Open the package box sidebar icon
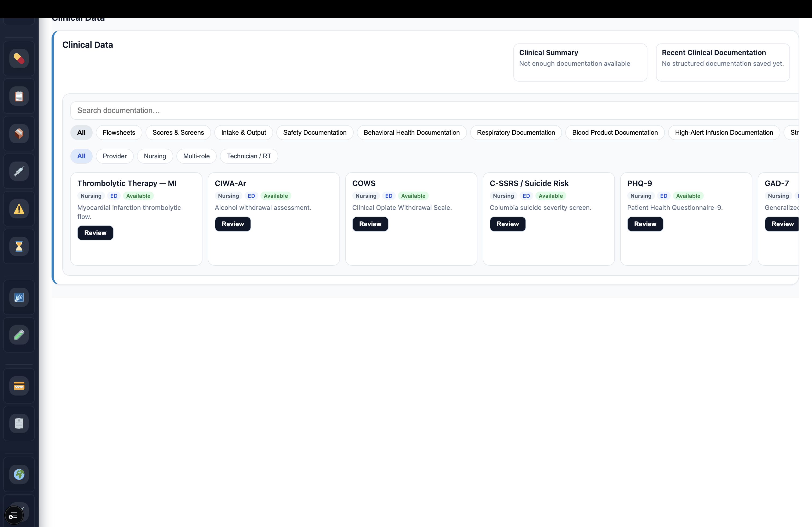This screenshot has width=812, height=527. (x=19, y=134)
